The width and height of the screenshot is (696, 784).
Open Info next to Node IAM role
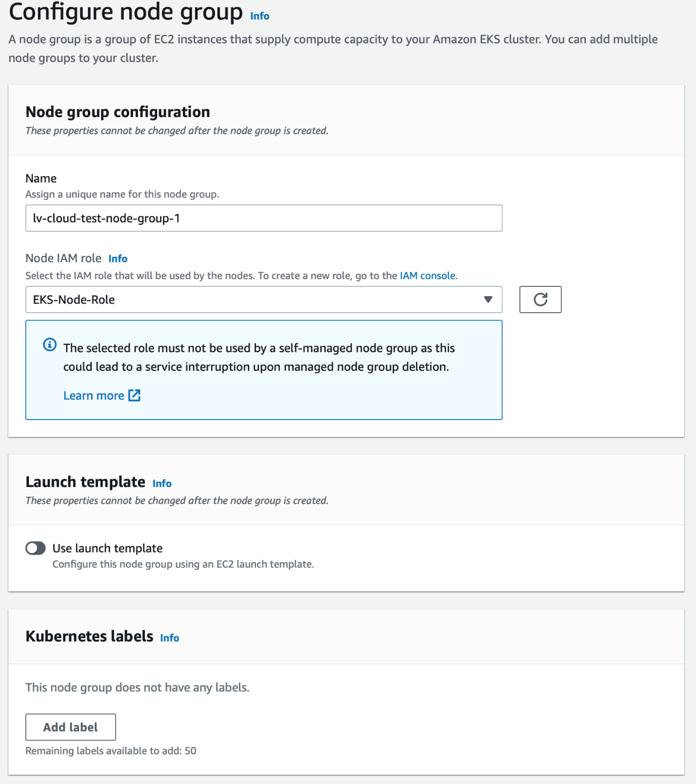118,259
